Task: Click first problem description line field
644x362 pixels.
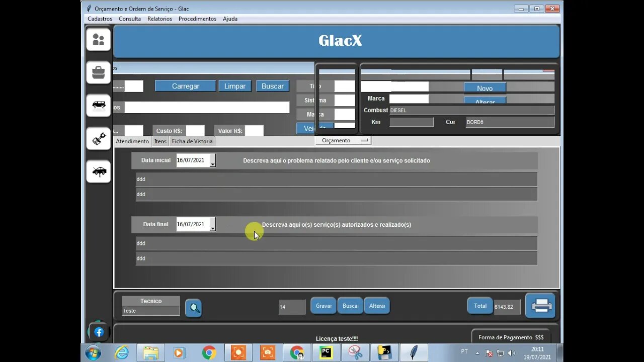Action: pyautogui.click(x=337, y=179)
